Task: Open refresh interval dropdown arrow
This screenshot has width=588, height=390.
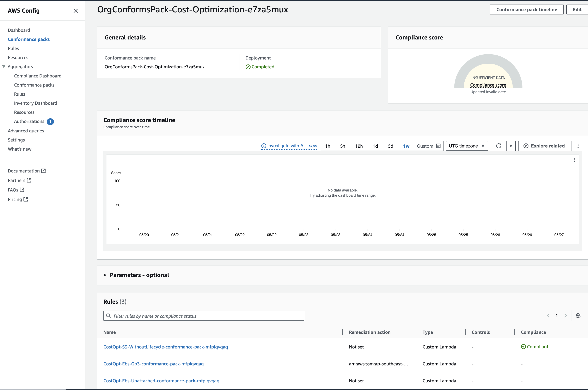Action: coord(511,146)
